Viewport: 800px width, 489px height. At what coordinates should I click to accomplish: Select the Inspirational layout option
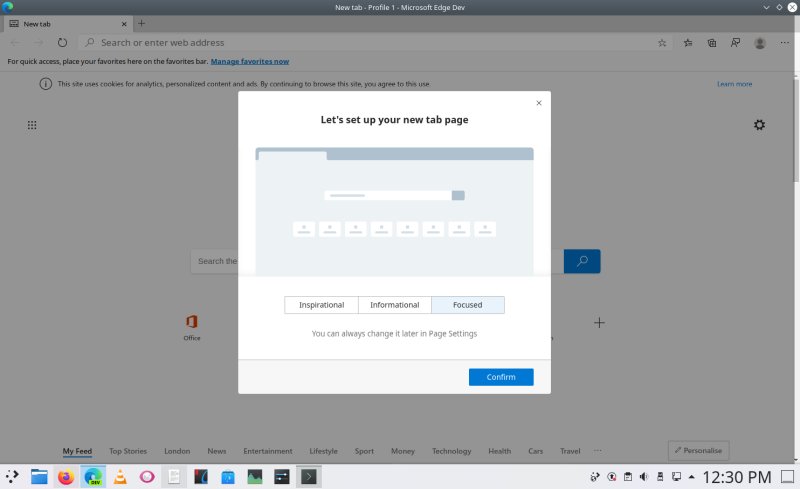tap(321, 305)
